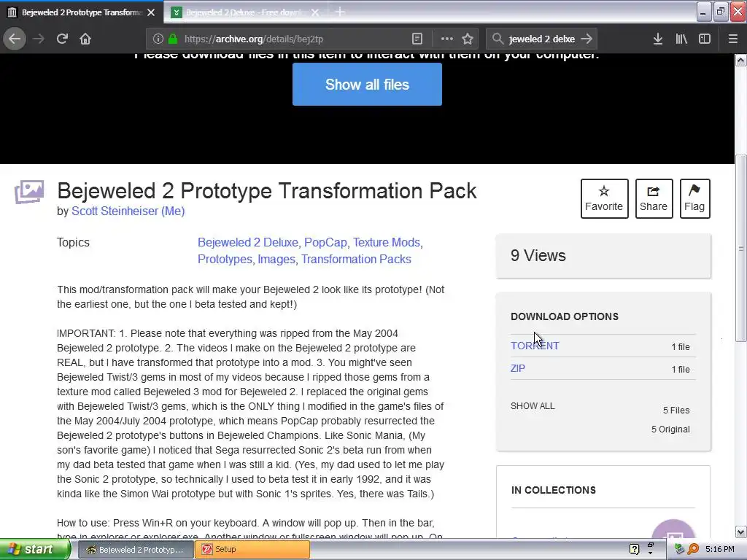Click the Show all files button

[x=367, y=85]
